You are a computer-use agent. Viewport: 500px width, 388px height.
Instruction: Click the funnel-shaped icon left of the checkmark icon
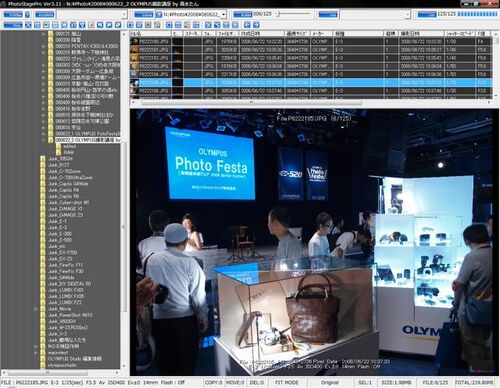point(82,25)
